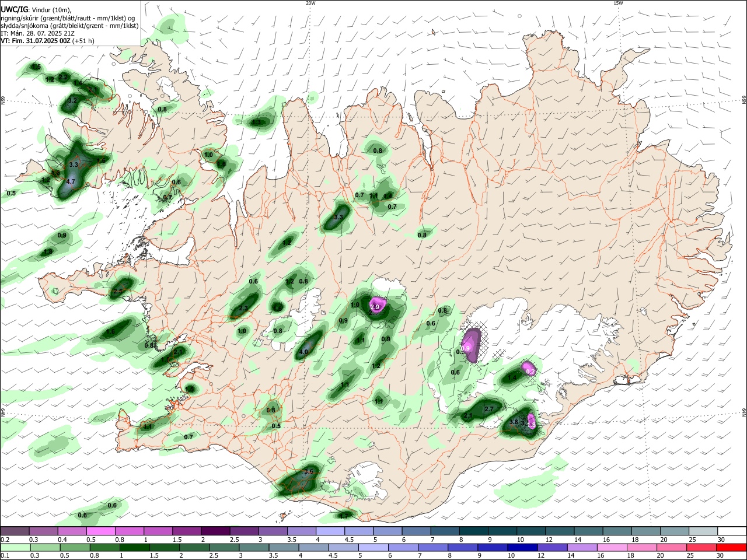The height and width of the screenshot is (560, 747).
Task: Click the 3.8 rain value label
Action: click(x=514, y=422)
